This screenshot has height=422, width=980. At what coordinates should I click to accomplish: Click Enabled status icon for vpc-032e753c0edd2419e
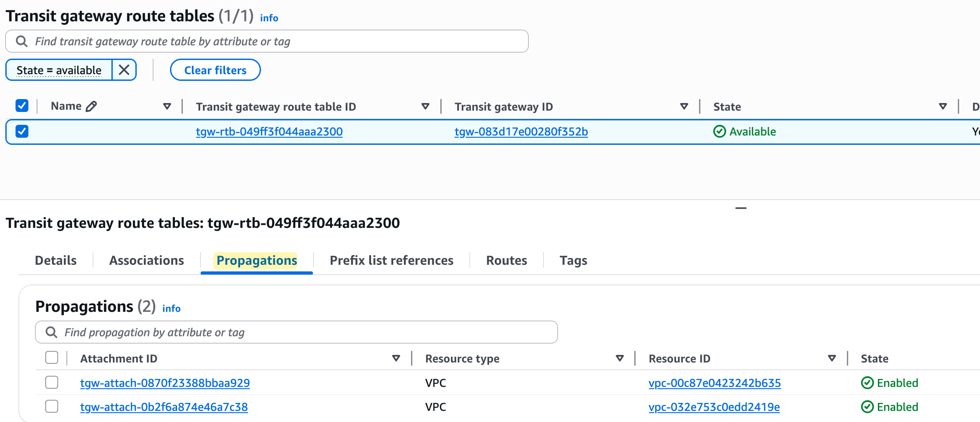point(867,407)
